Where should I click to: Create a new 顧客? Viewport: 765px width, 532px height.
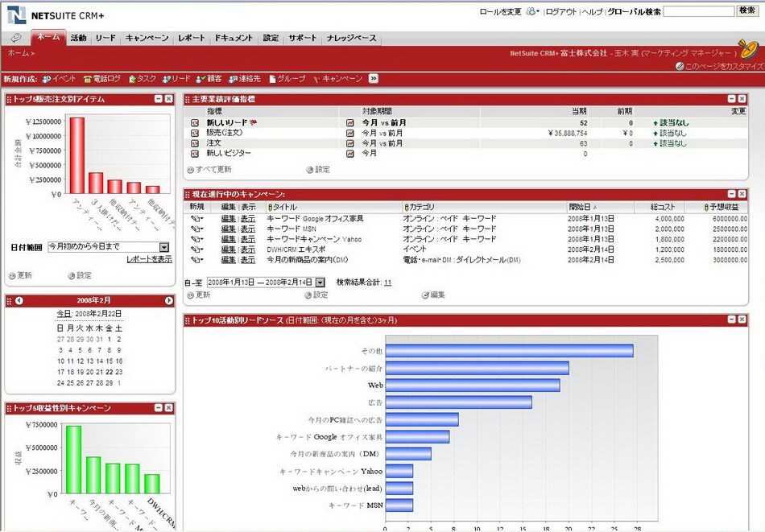tap(209, 79)
